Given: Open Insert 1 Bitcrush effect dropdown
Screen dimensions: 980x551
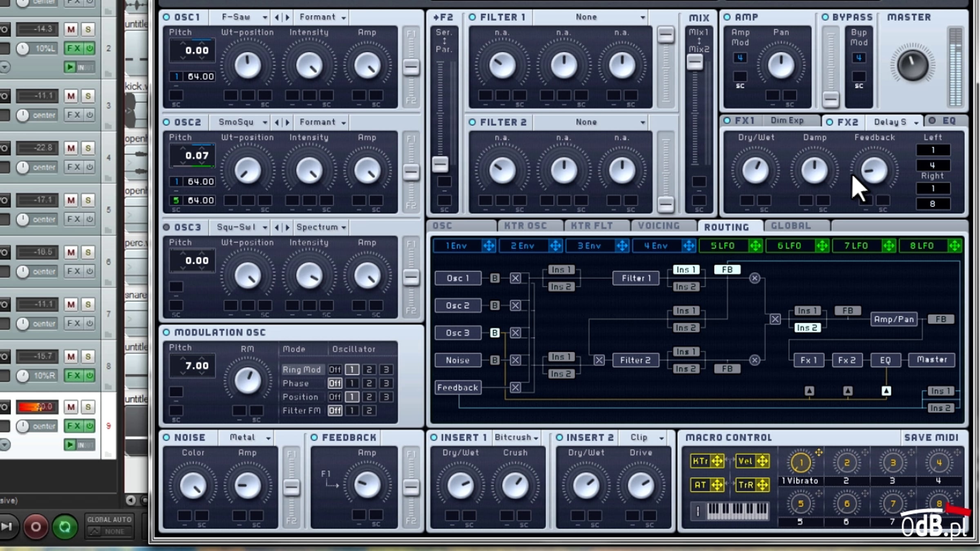Looking at the screenshot, I should tap(517, 438).
